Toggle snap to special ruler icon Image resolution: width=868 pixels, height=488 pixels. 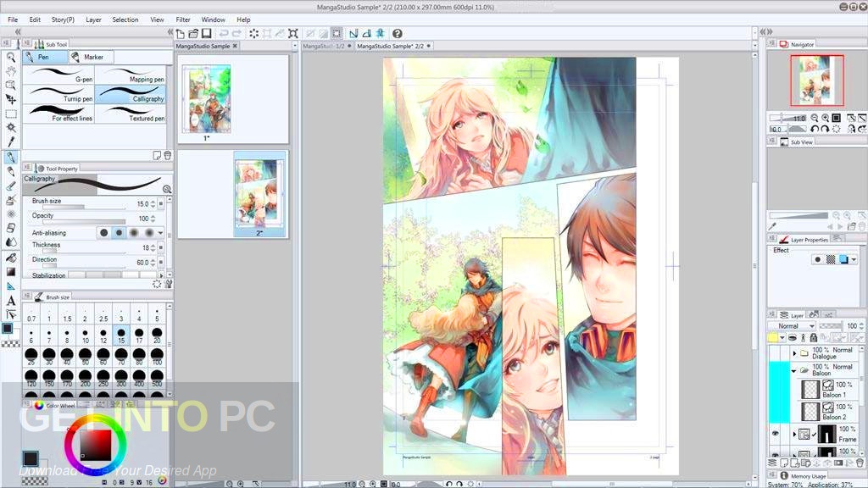point(366,34)
